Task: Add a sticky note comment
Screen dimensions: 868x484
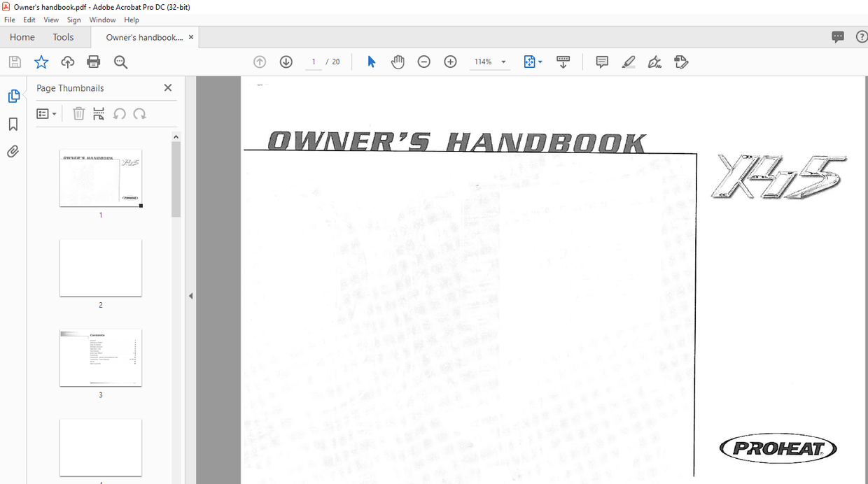Action: pyautogui.click(x=601, y=62)
